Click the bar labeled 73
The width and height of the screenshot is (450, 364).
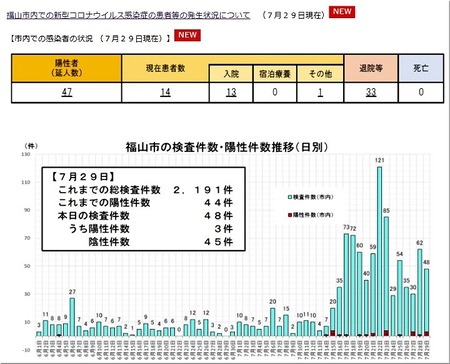click(346, 285)
